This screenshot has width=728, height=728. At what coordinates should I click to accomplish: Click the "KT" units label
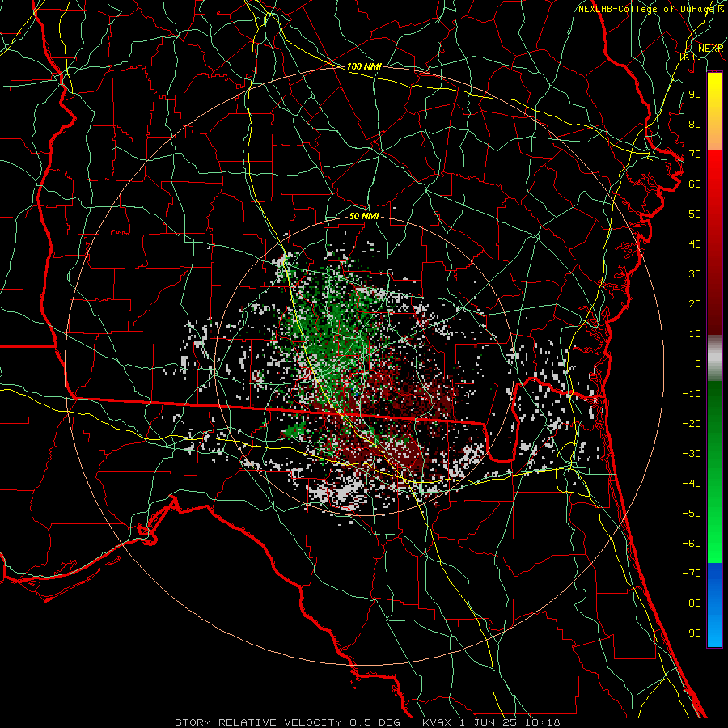691,56
